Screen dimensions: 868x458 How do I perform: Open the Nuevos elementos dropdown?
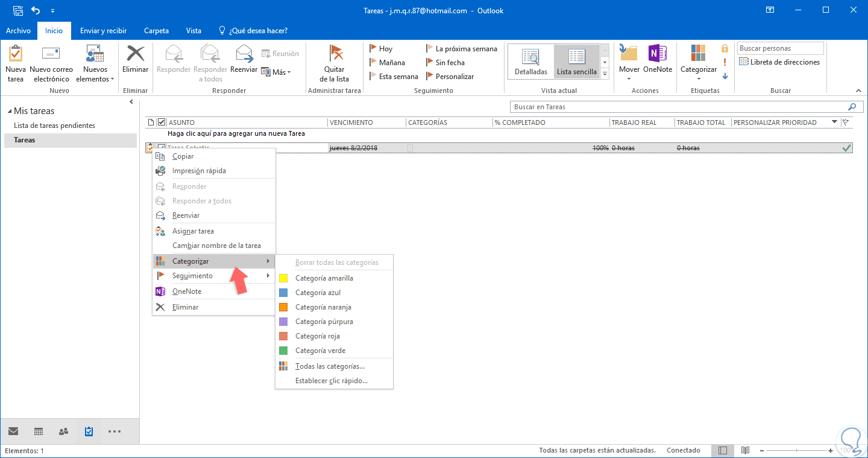(96, 63)
